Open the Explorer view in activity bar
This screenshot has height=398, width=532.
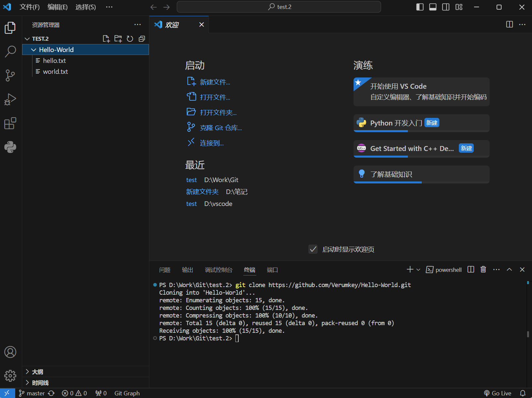click(10, 28)
